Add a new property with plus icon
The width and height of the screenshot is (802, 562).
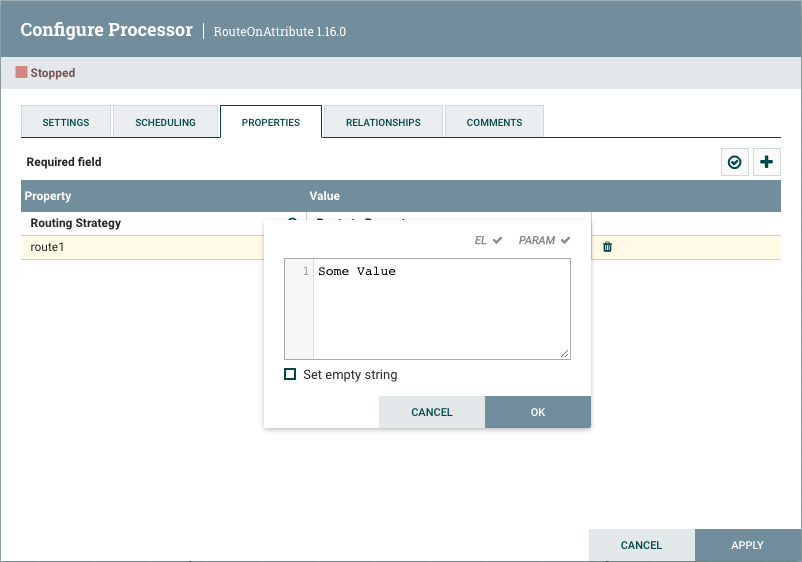(x=767, y=162)
